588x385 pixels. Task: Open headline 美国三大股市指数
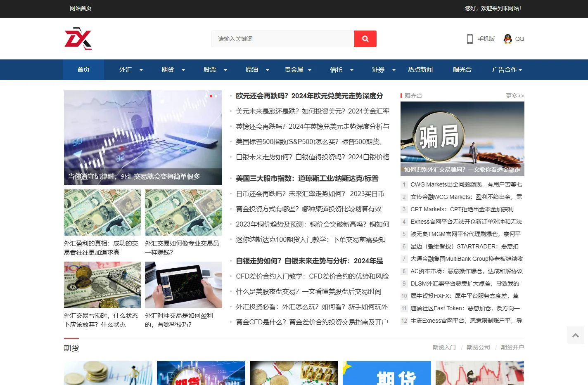[x=307, y=178]
